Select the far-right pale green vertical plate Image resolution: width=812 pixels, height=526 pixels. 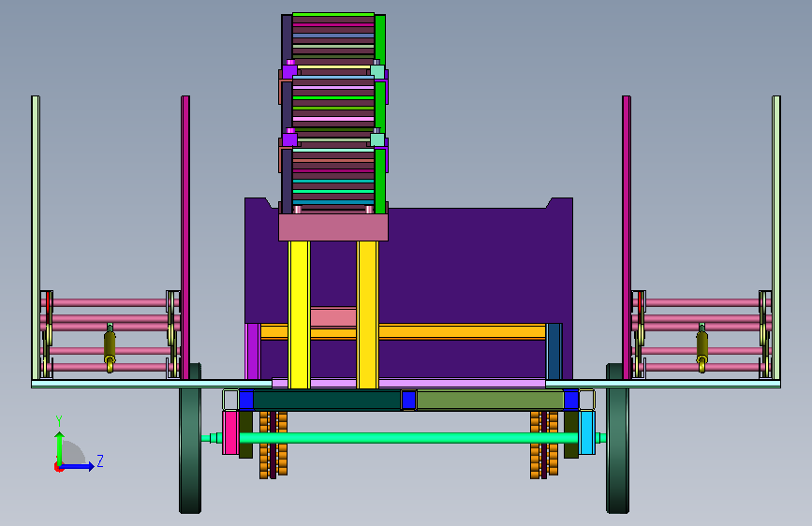776,238
